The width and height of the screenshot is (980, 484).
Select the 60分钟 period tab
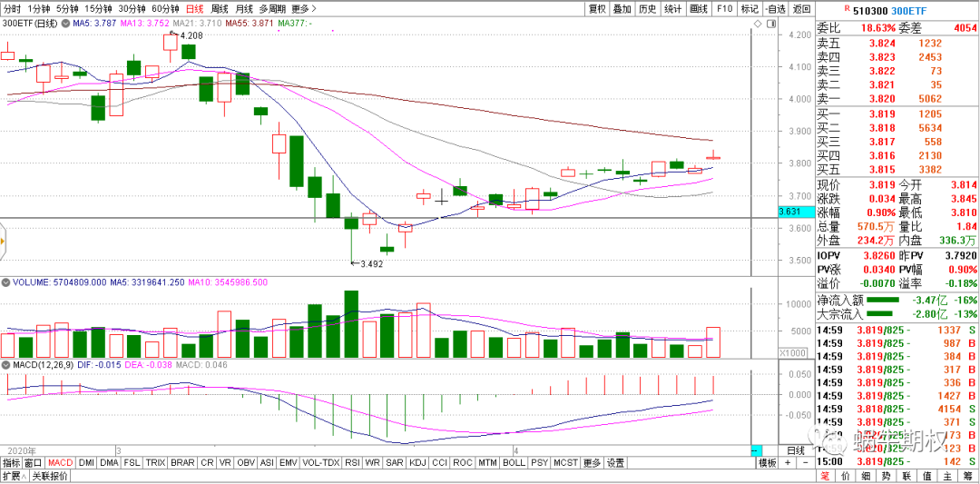pyautogui.click(x=166, y=9)
